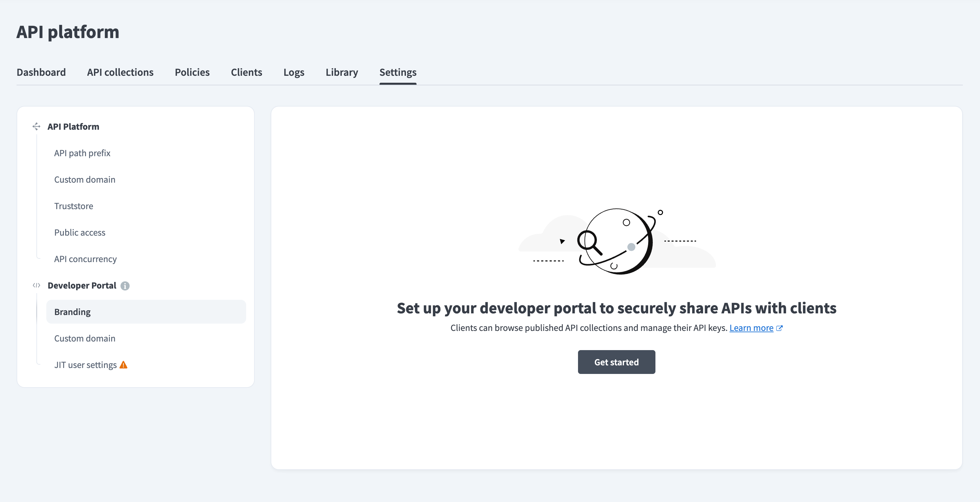Viewport: 980px width, 502px height.
Task: Click the API Platform branch icon
Action: [36, 126]
